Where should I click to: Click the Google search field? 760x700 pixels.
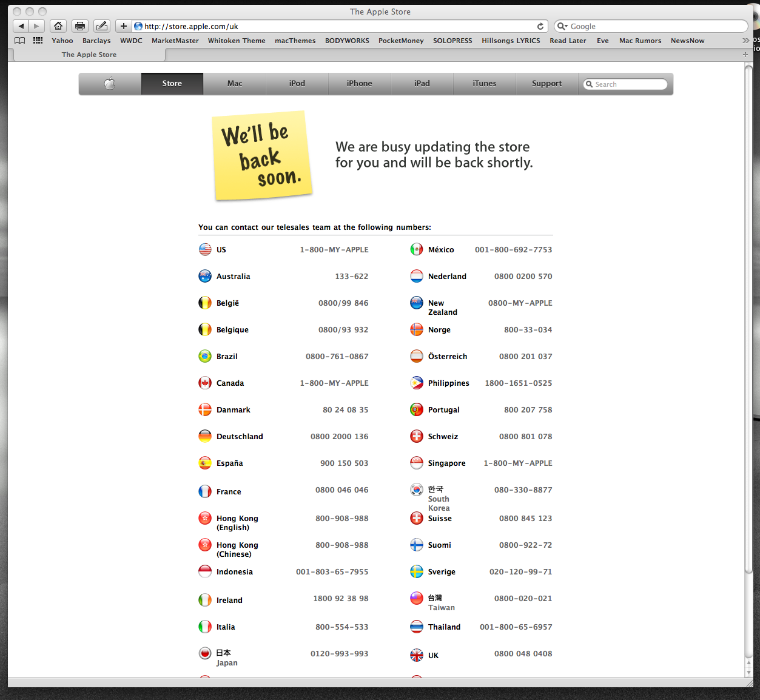click(651, 26)
